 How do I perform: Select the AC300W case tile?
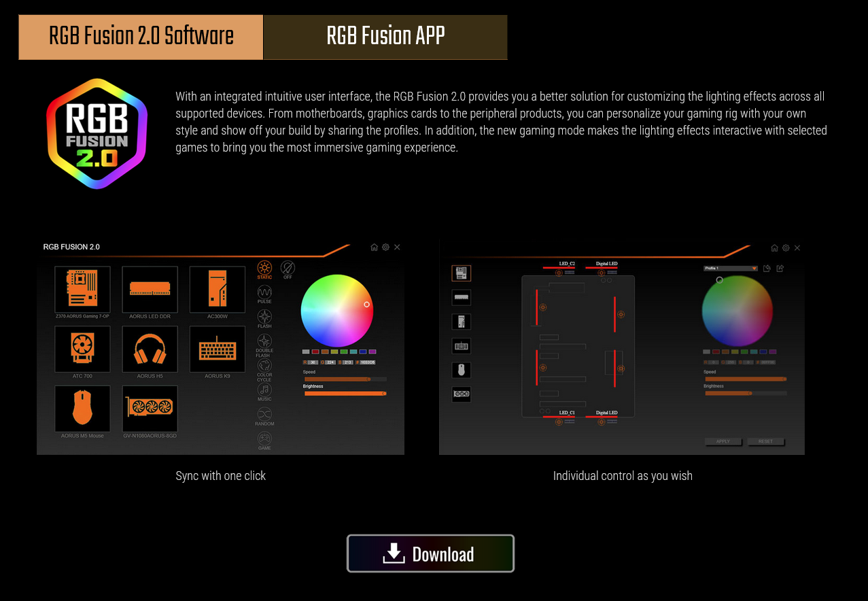pyautogui.click(x=218, y=289)
